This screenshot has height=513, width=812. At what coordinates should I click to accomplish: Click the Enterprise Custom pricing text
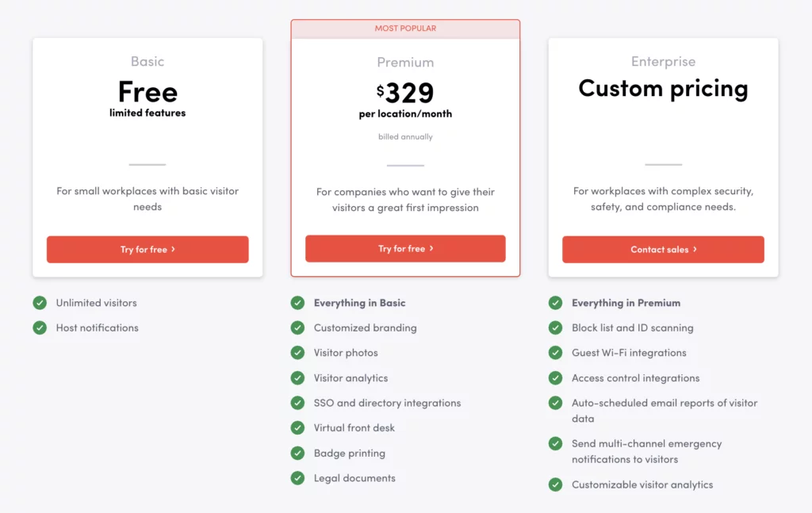(663, 88)
